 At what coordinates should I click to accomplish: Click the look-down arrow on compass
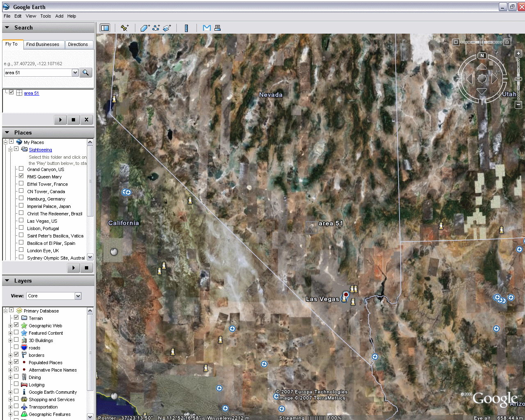[x=482, y=91]
